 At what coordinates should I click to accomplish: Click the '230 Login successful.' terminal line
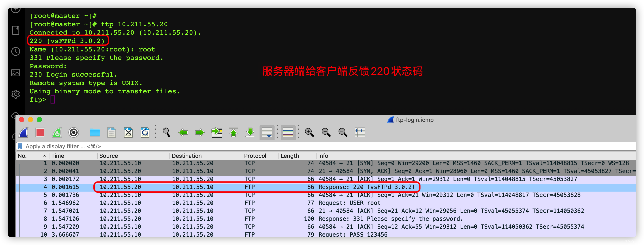[73, 75]
